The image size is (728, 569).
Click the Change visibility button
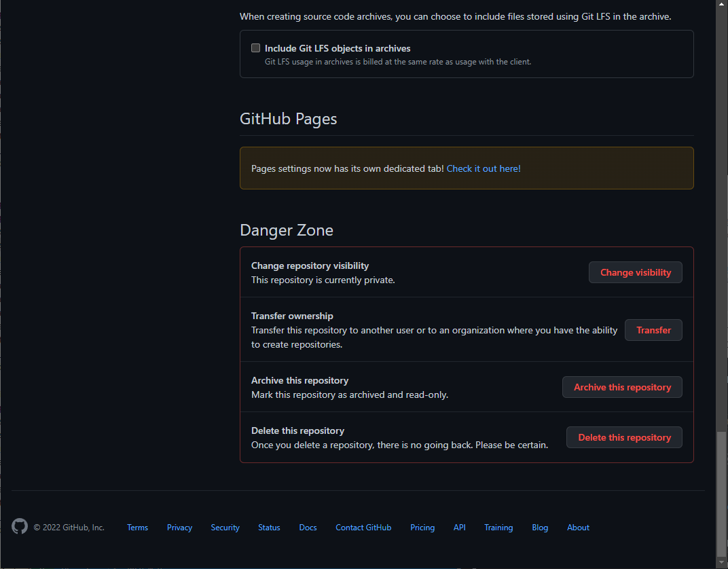[x=635, y=272]
